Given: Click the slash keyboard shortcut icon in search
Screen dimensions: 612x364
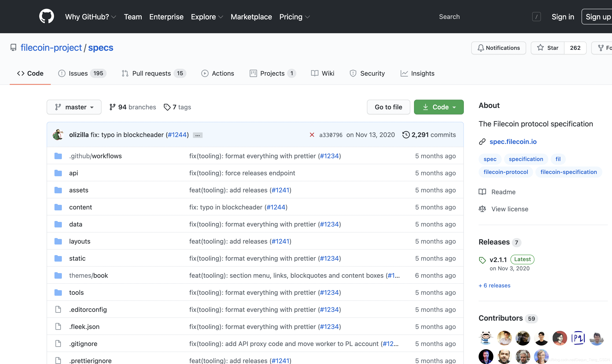Looking at the screenshot, I should coord(536,17).
